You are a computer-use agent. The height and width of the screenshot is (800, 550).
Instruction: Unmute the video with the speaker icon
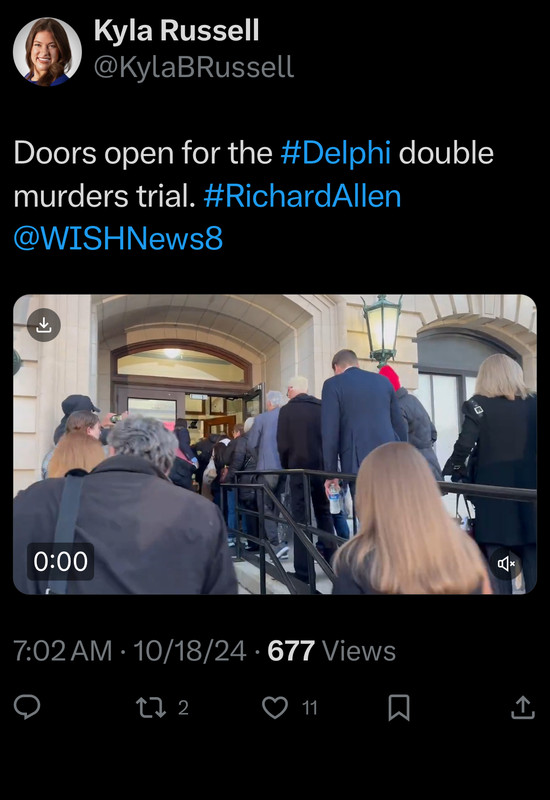pos(506,563)
